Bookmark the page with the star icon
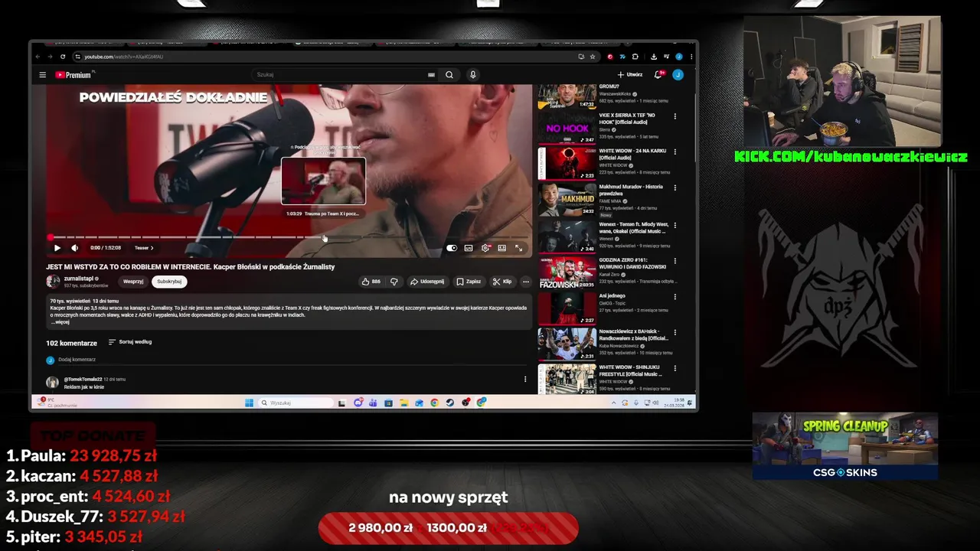The width and height of the screenshot is (980, 551). (592, 57)
